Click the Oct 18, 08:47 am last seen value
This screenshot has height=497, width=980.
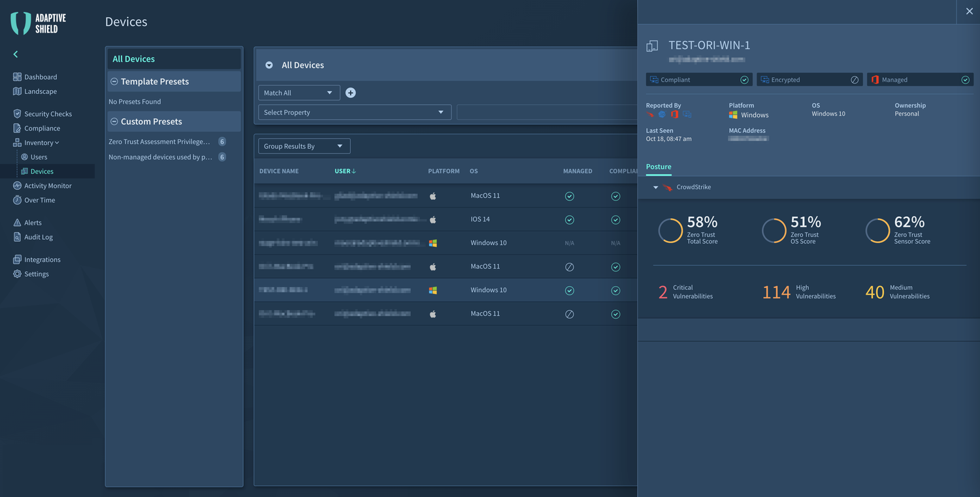669,139
